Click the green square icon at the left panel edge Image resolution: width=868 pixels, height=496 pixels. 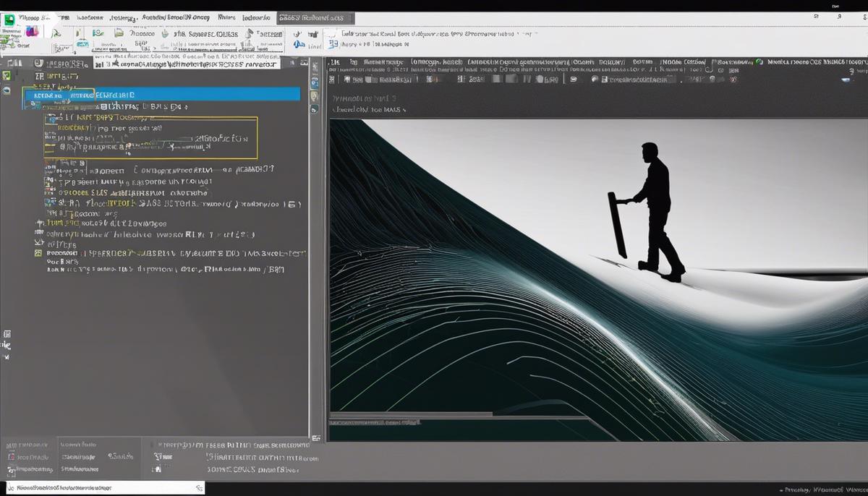point(7,75)
